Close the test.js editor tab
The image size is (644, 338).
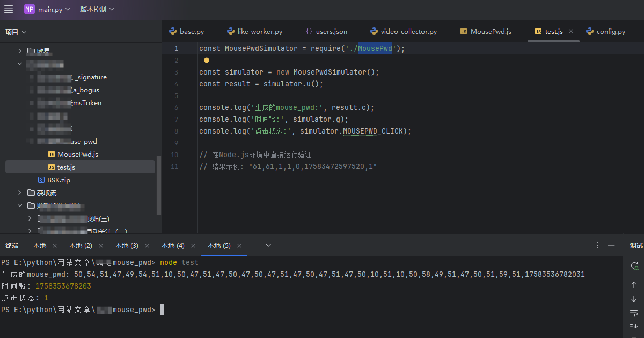click(x=571, y=32)
